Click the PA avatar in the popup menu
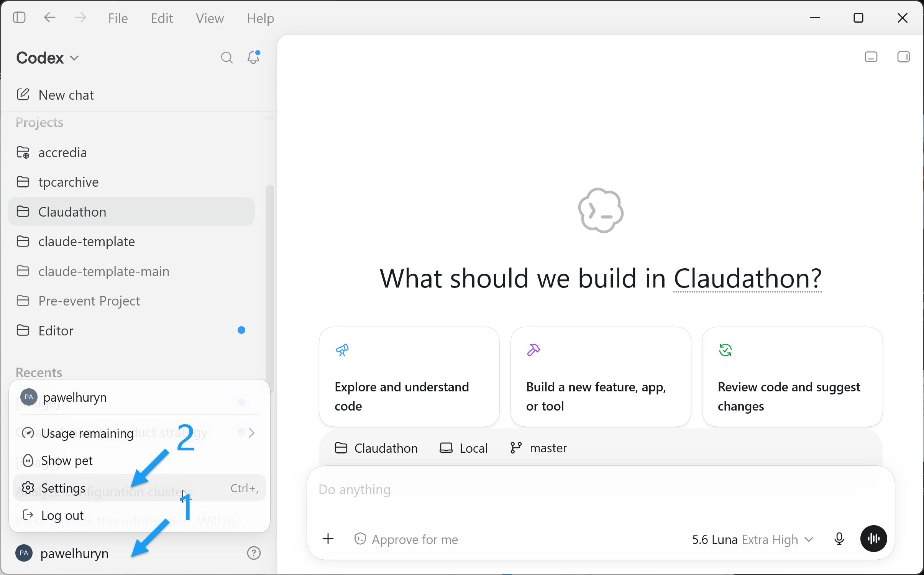Image resolution: width=924 pixels, height=575 pixels. click(29, 397)
